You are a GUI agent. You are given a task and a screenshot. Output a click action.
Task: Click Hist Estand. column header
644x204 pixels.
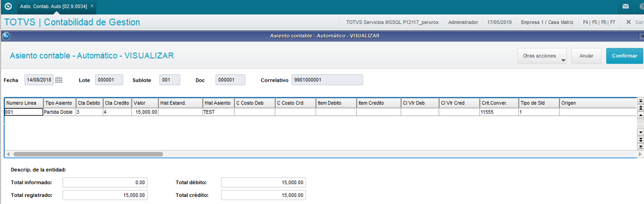(181, 103)
